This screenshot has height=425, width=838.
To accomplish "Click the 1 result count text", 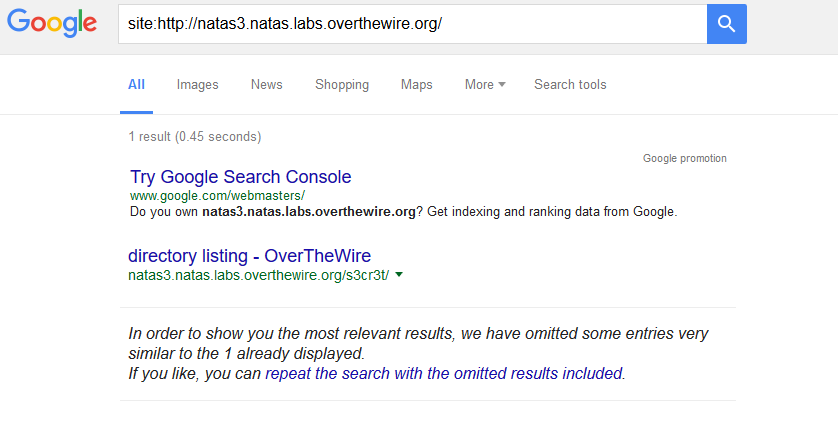I will pos(195,136).
